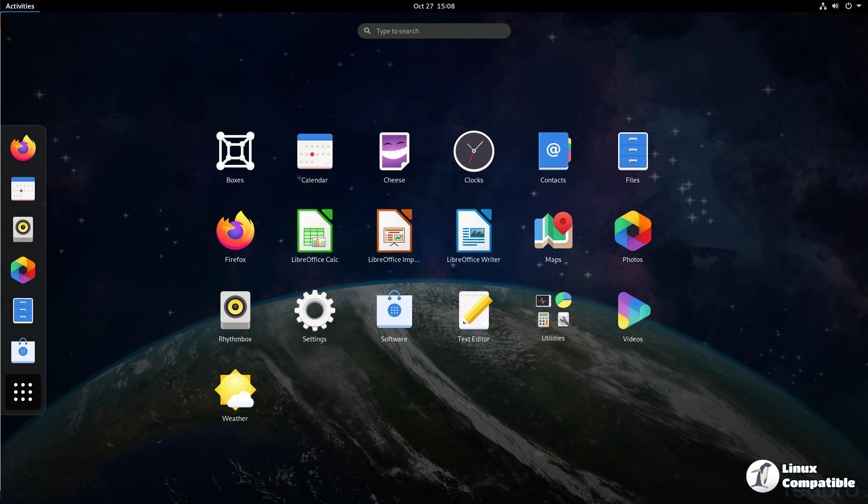This screenshot has height=504, width=868.
Task: Open the date and time menu
Action: [434, 6]
